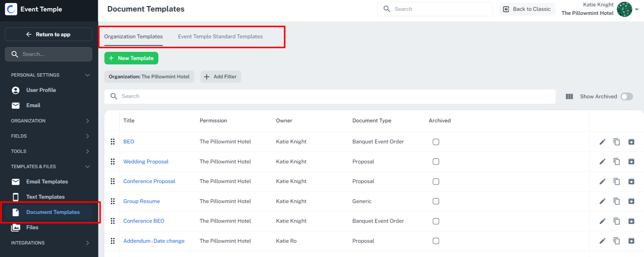644x257 pixels.
Task: Expand the Organization section in sidebar
Action: tap(87, 121)
